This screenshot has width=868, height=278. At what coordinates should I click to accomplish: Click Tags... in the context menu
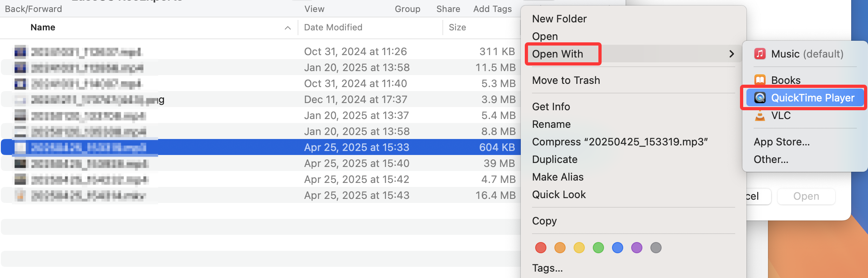pos(547,268)
